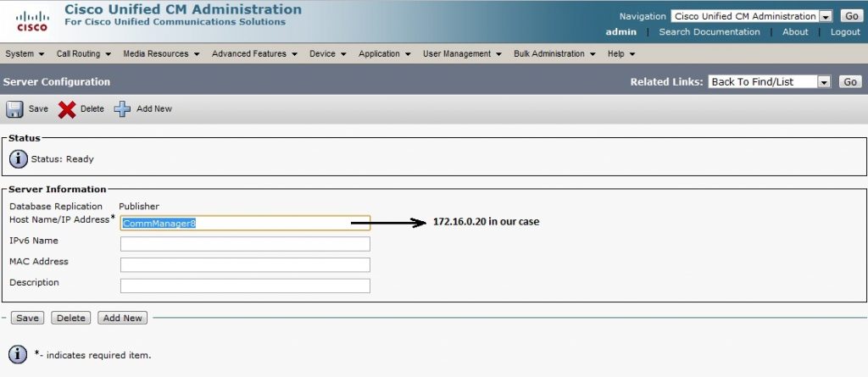Click the blue plus Add New icon
Image resolution: width=868 pixels, height=377 pixels.
click(x=122, y=109)
